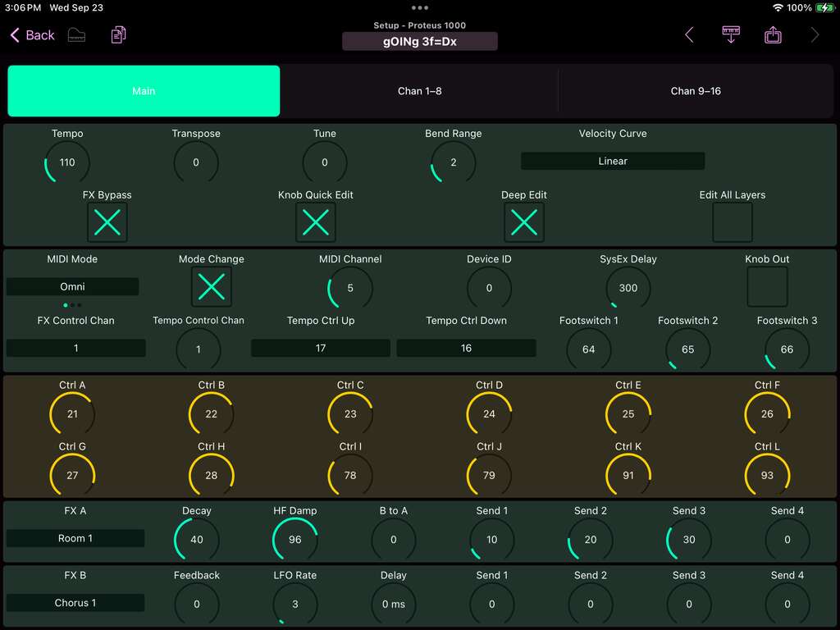840x630 pixels.
Task: Click the Ctrl H knob
Action: (212, 475)
